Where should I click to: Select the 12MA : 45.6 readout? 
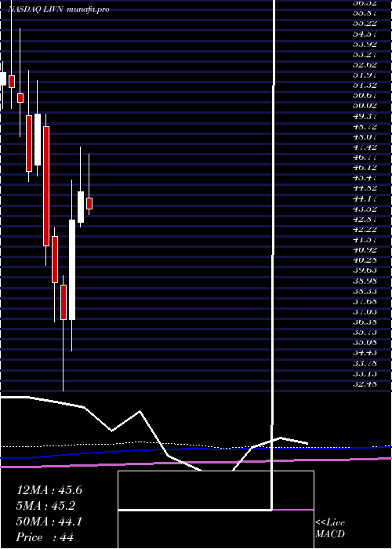click(x=49, y=490)
